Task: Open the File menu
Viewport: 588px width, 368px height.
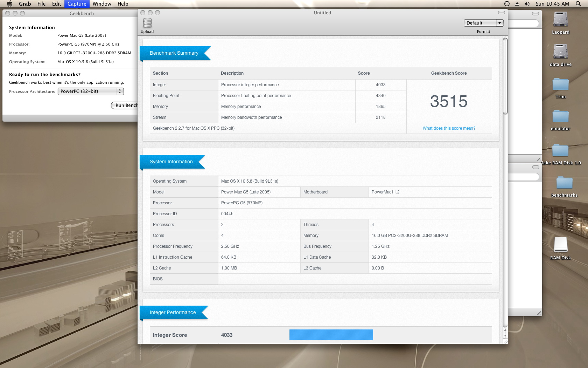Action: pos(41,4)
